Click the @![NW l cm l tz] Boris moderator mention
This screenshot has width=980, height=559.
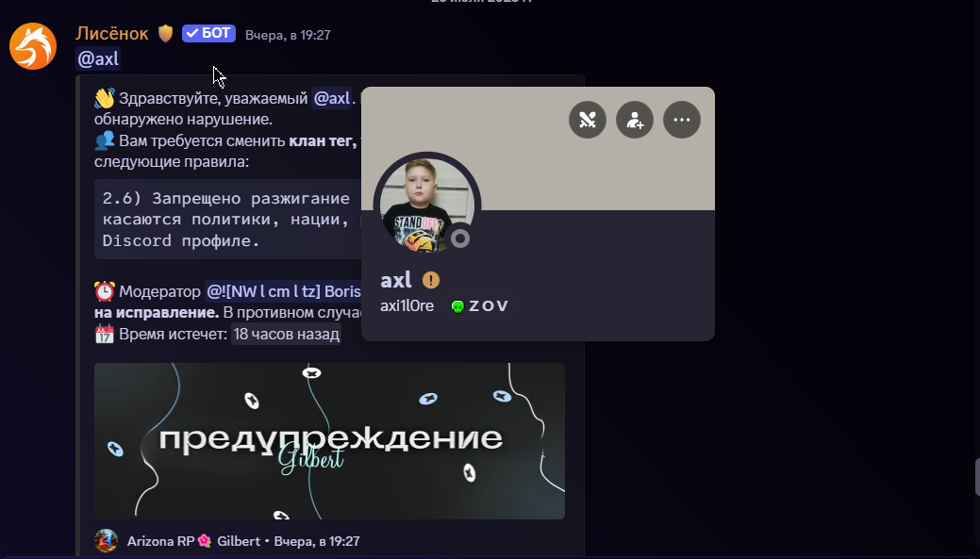point(283,291)
